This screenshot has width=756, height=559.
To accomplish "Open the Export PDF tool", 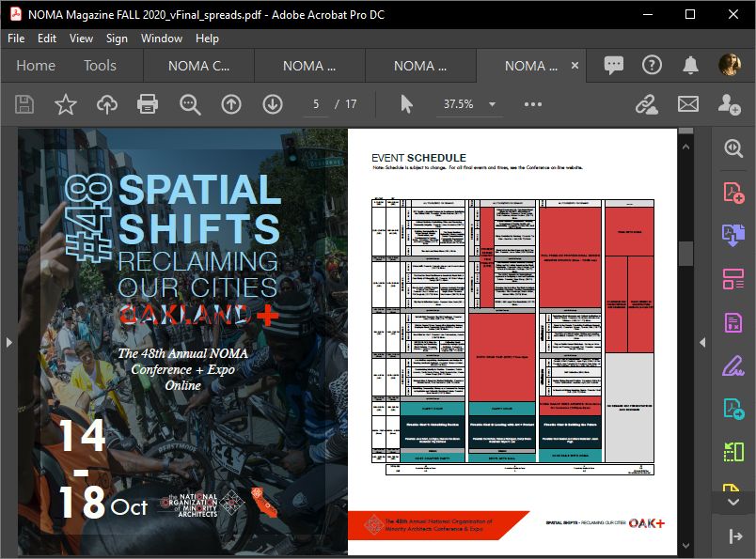I will pyautogui.click(x=733, y=409).
